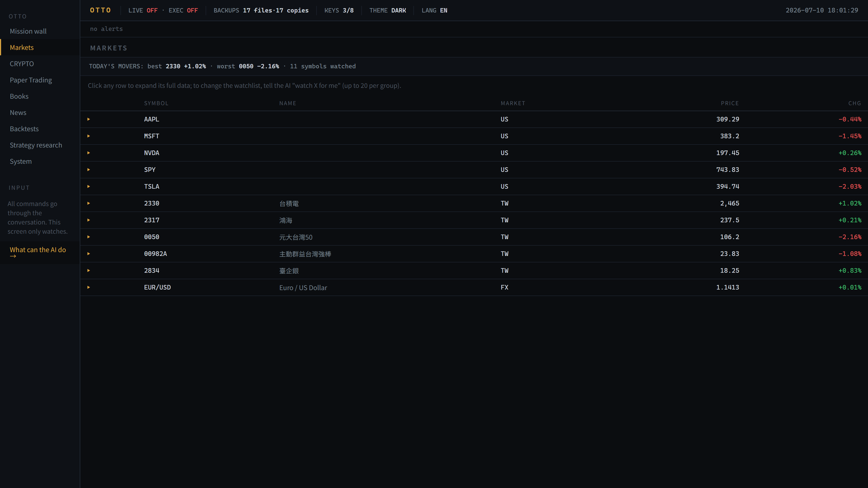This screenshot has height=488, width=868.
Task: Expand the TSLA row triangle
Action: 89,187
